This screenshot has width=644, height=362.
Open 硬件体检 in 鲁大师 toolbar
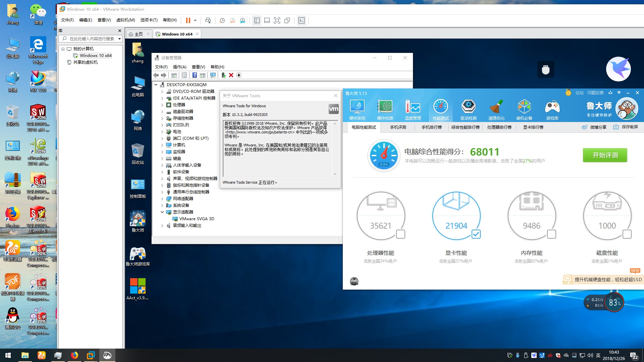click(x=357, y=110)
